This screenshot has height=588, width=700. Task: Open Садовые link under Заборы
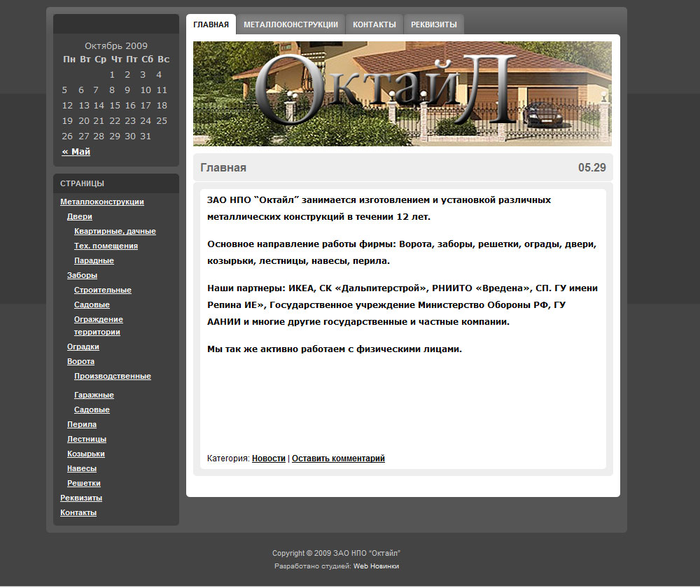[92, 305]
